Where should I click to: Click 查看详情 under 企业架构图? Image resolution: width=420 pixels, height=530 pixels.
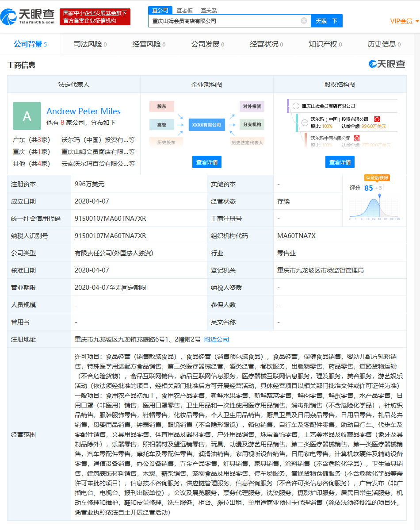(207, 162)
